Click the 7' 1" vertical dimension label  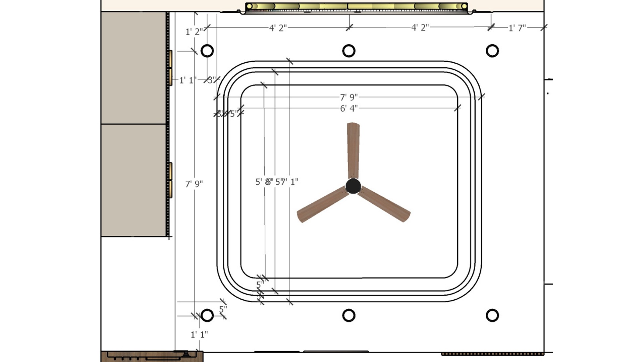289,182
